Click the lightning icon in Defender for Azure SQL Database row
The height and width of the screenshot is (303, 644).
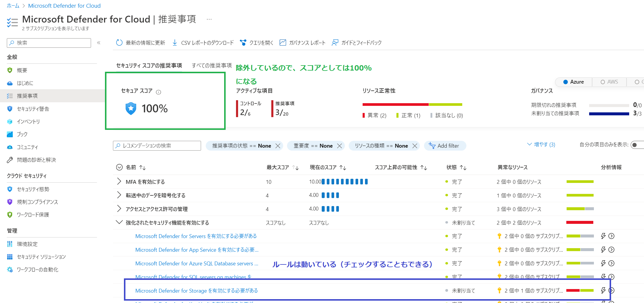pos(603,263)
